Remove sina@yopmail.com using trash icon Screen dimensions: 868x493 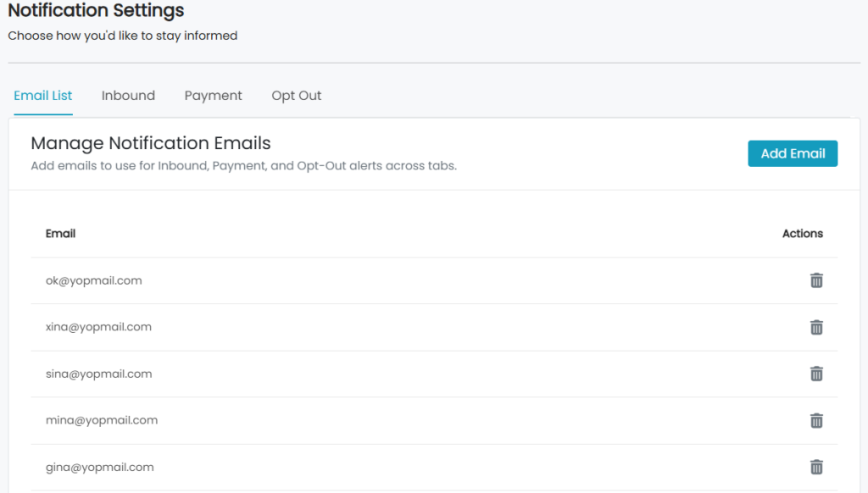[x=816, y=374]
